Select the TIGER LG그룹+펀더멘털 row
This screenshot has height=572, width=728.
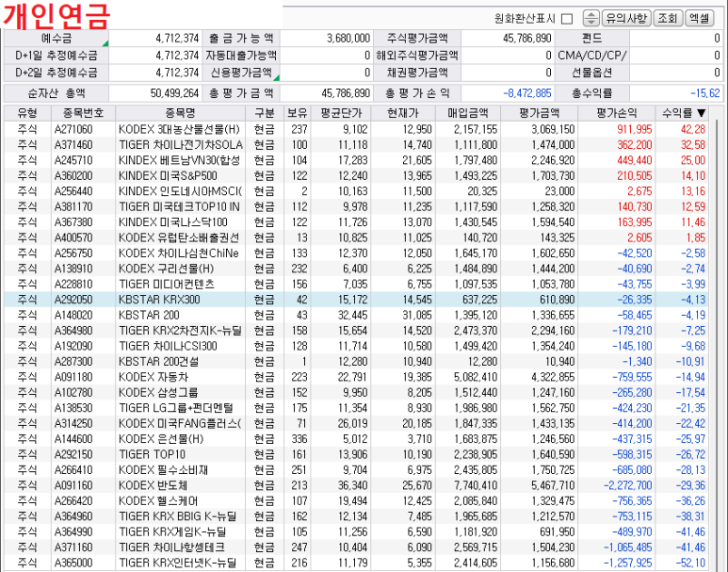coord(358,408)
